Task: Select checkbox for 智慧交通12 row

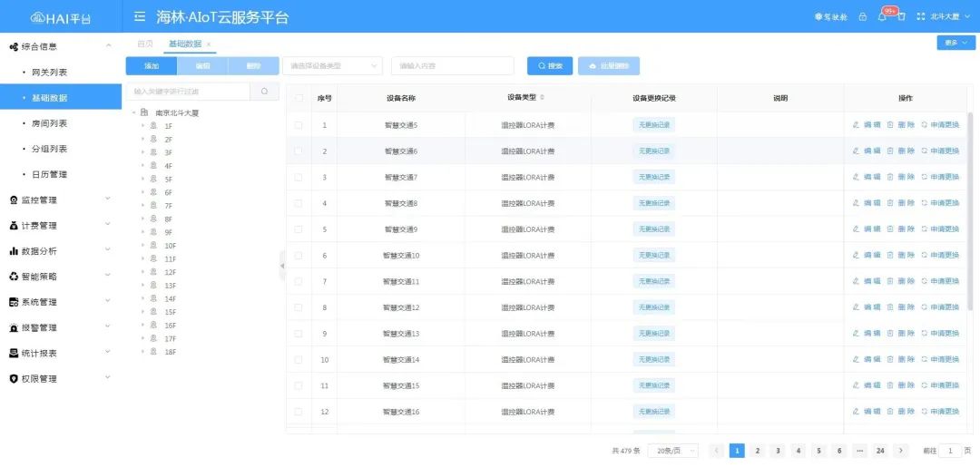Action: [x=298, y=307]
